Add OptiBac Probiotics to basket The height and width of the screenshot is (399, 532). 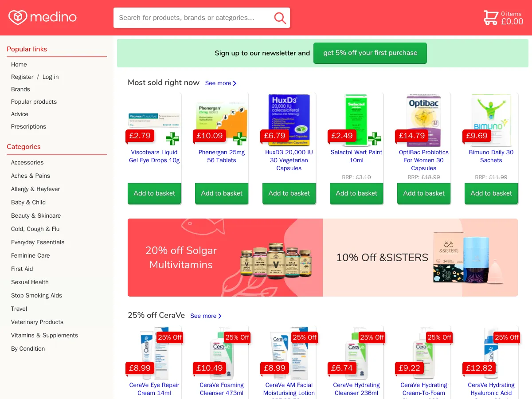(424, 193)
